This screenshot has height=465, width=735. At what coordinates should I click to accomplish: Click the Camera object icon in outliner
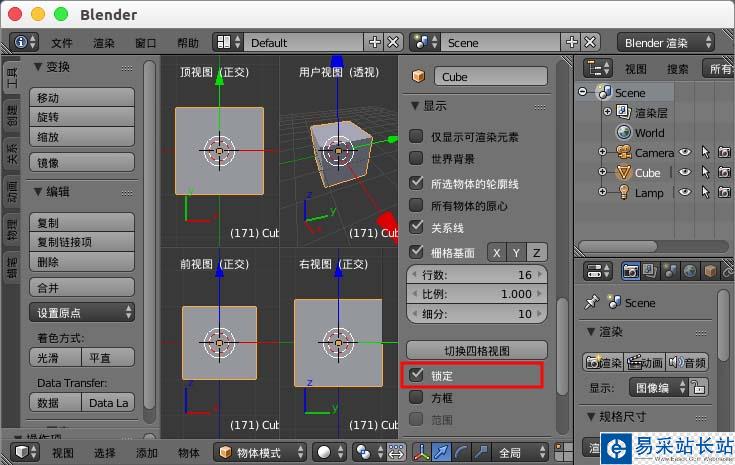tap(623, 152)
